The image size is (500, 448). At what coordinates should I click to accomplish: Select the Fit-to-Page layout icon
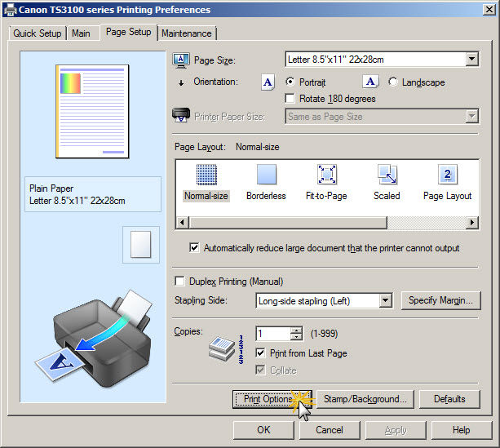[x=326, y=175]
